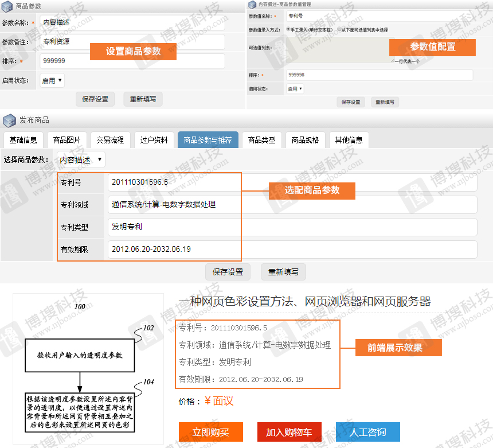Select the 手工录入(单行文本框) radio option
493x448 pixels.
[x=288, y=29]
